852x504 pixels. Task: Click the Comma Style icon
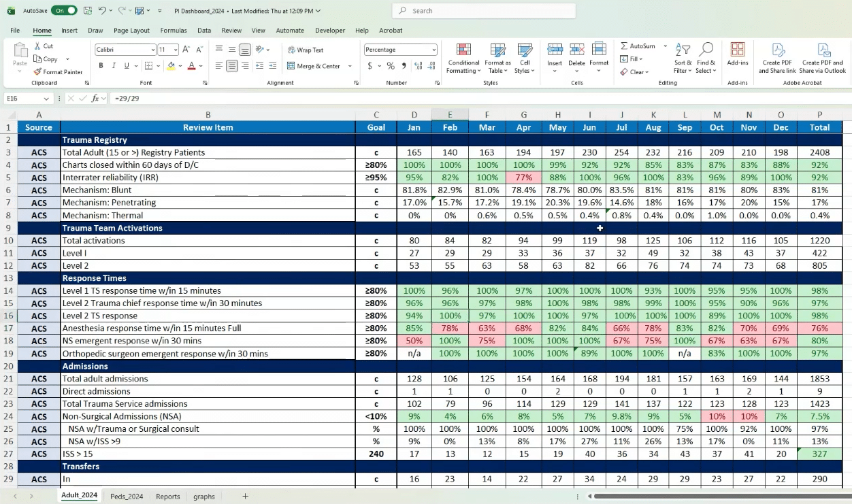(x=403, y=66)
